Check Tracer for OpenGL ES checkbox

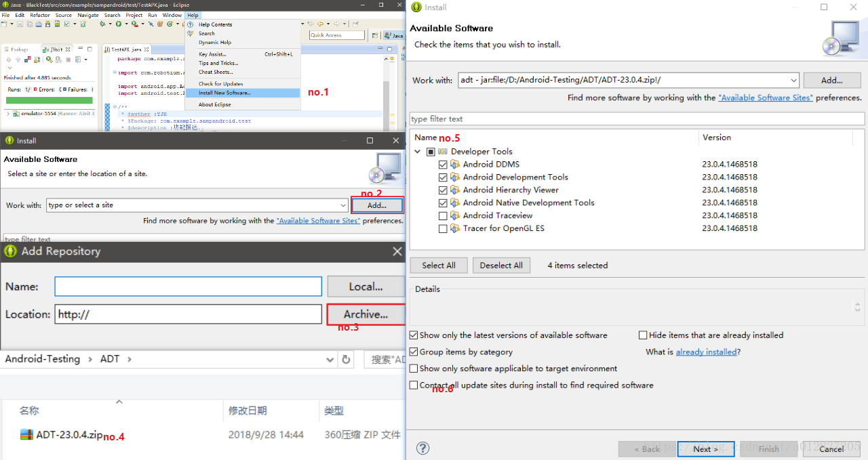443,229
